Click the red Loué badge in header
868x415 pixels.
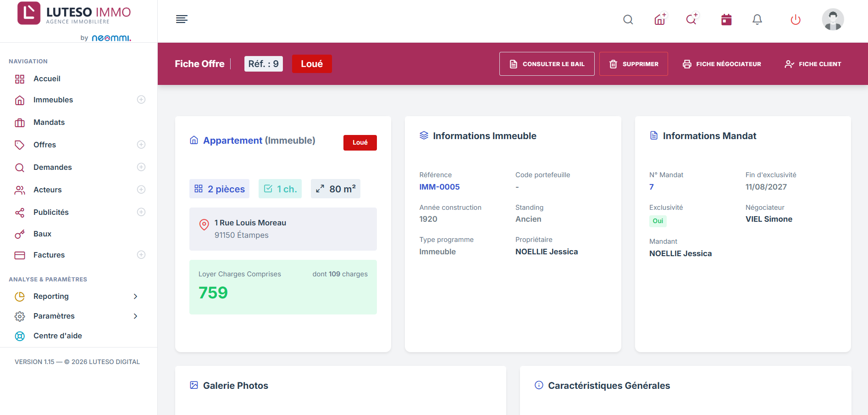point(312,64)
